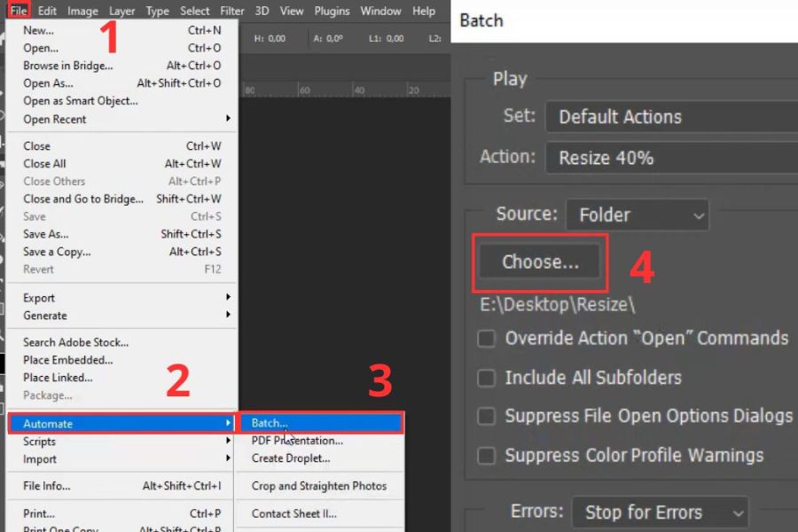The width and height of the screenshot is (798, 532).
Task: Select Place Embedded... menu item
Action: (x=67, y=360)
